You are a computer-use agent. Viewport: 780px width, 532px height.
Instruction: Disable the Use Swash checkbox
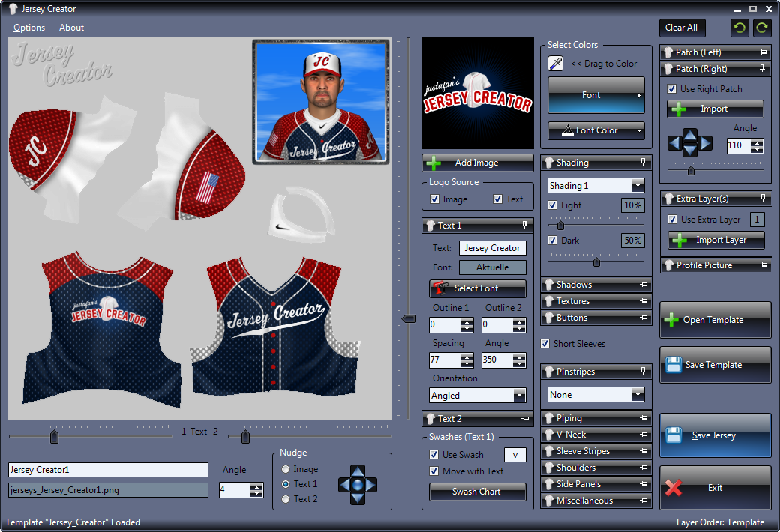pyautogui.click(x=434, y=455)
